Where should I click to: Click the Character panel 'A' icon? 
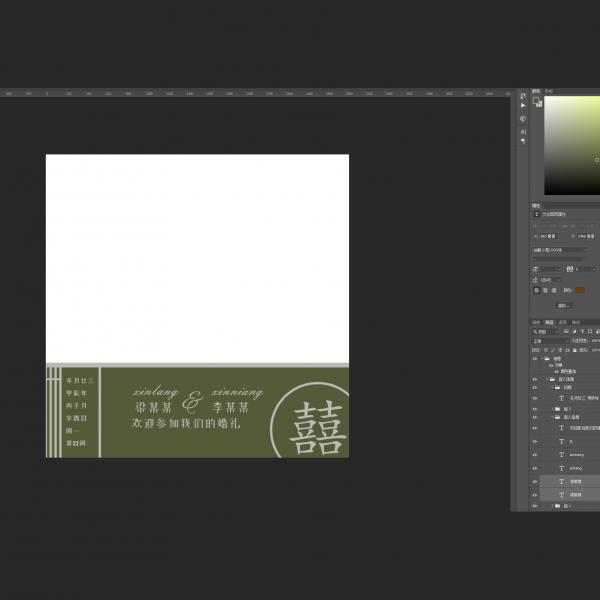[x=523, y=131]
